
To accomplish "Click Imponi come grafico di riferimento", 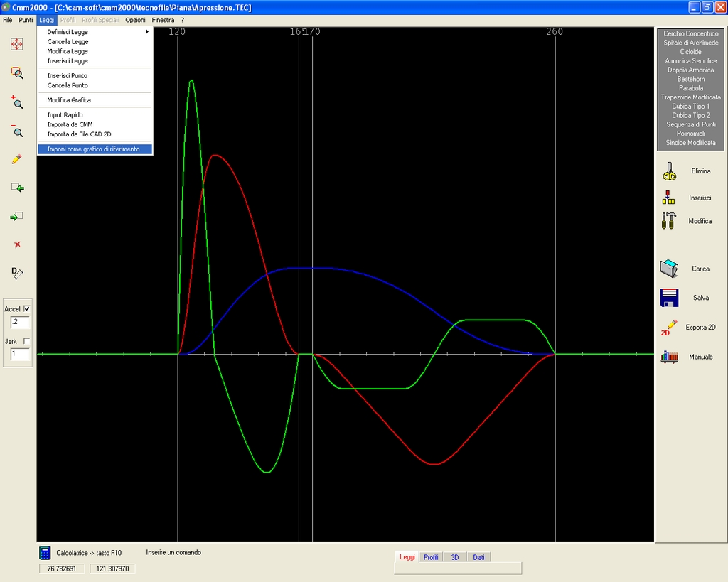I will (x=95, y=149).
